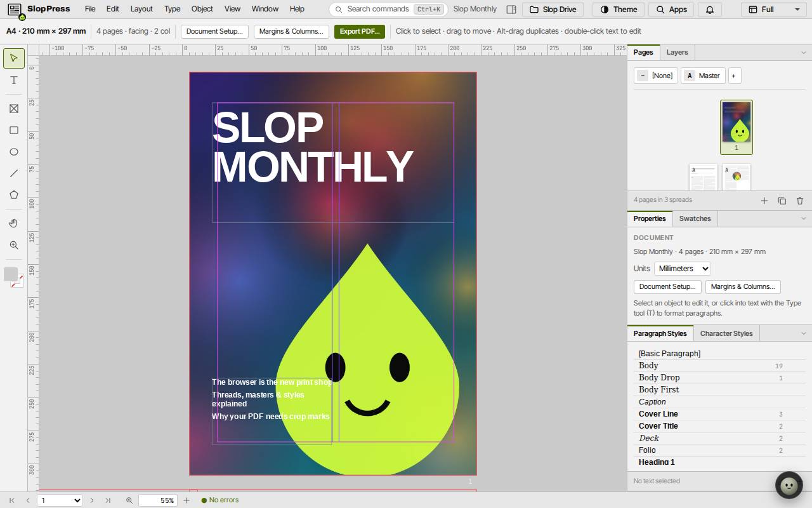812x508 pixels.
Task: Collapse the Paragraph Styles panel chevron
Action: (x=803, y=333)
